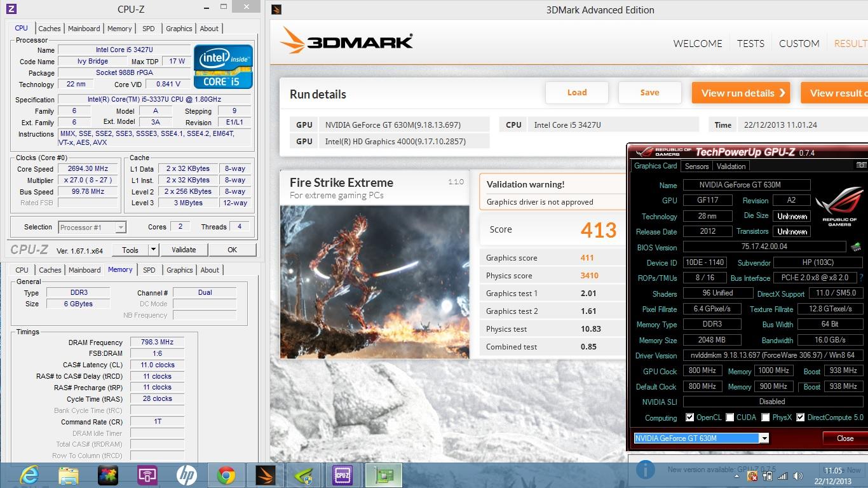Click the Load button in Run details

[577, 93]
